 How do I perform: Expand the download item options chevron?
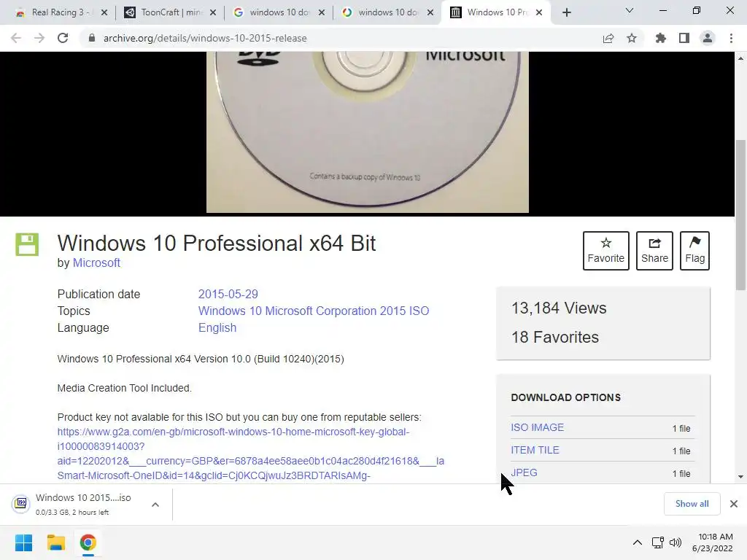click(155, 505)
